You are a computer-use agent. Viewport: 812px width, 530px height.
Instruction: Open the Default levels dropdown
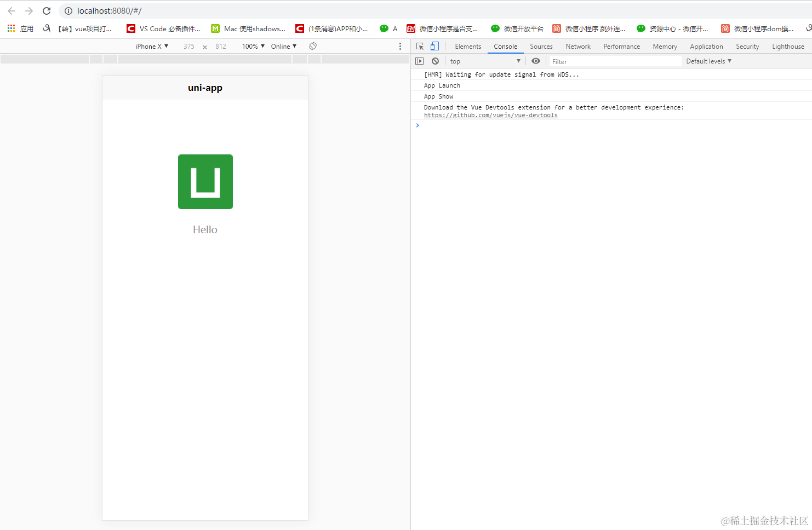708,61
